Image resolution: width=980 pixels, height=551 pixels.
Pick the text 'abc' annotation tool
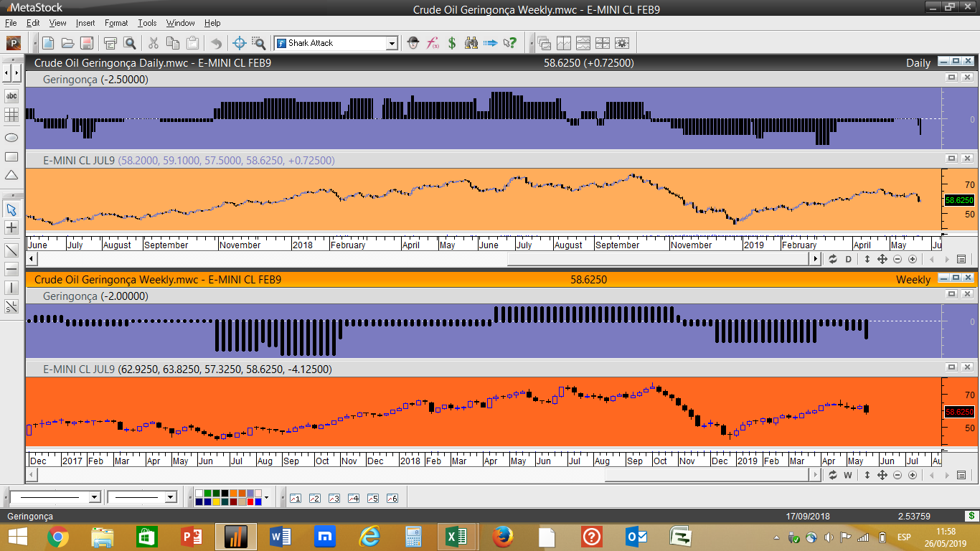point(11,95)
